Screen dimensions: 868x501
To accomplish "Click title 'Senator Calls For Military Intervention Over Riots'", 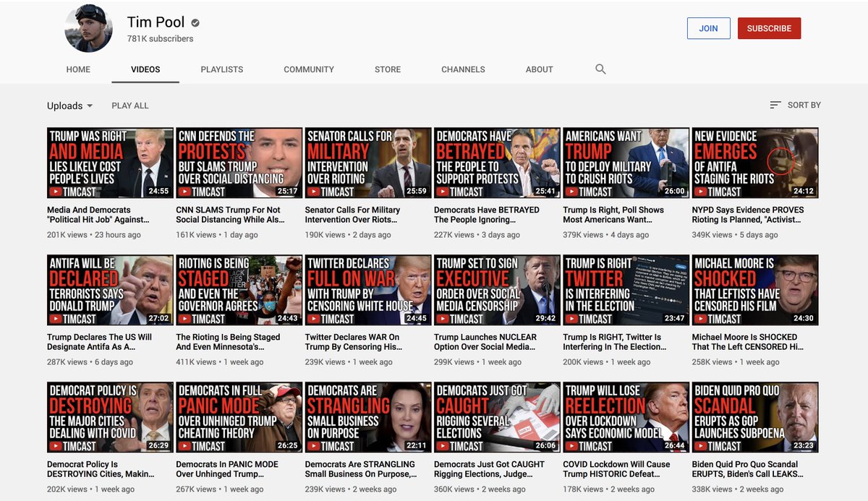I will (x=352, y=215).
